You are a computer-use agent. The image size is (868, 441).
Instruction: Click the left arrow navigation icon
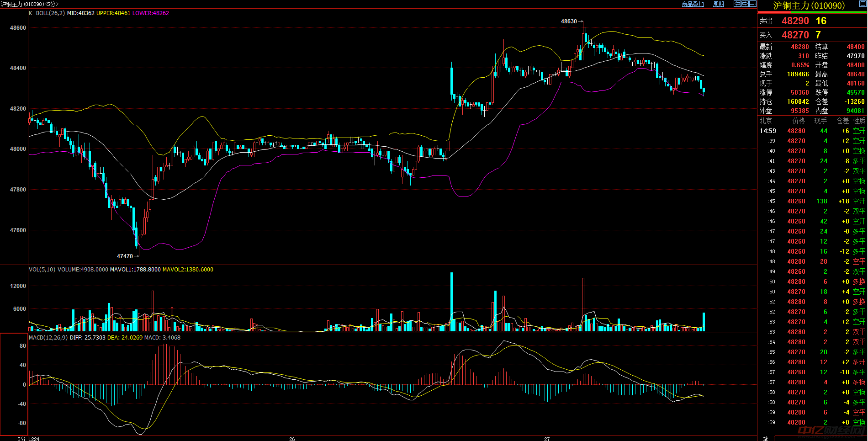click(737, 4)
